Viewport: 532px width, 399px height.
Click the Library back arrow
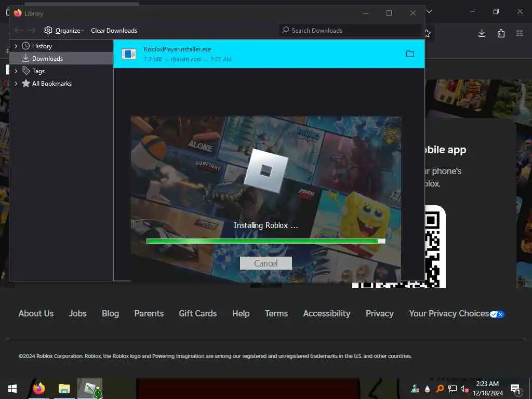18,31
